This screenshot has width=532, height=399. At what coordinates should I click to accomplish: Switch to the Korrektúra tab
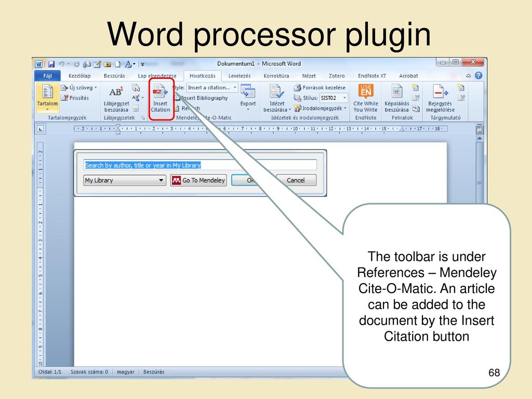click(x=276, y=76)
